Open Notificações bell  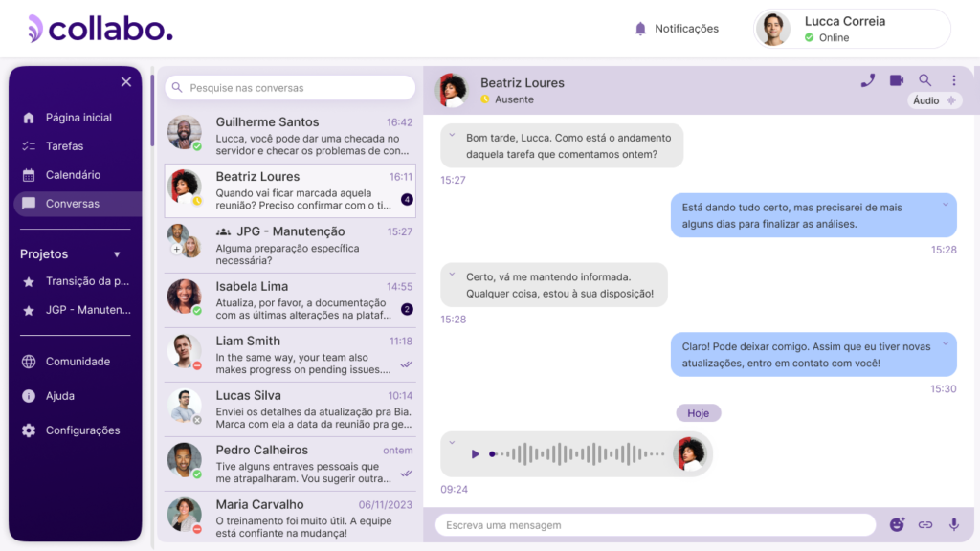641,29
